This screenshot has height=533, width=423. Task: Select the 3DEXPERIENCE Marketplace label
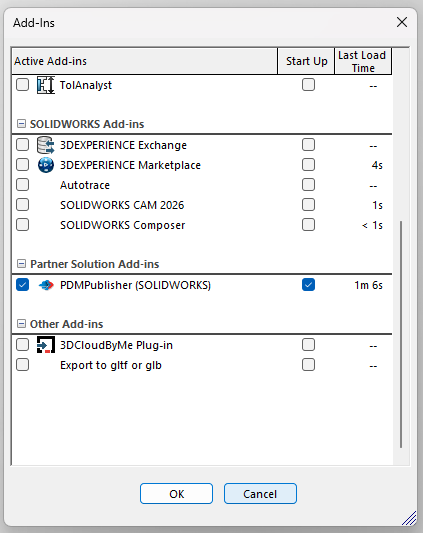tap(131, 165)
